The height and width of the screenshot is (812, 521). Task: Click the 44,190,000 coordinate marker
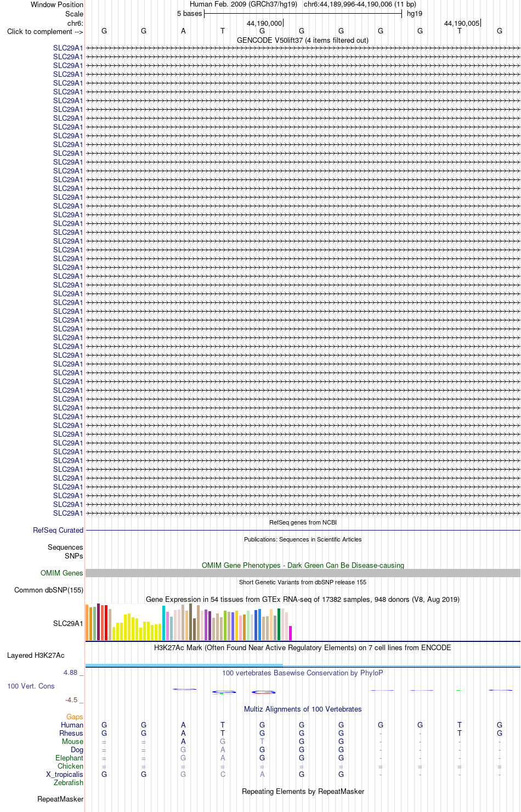coord(264,24)
